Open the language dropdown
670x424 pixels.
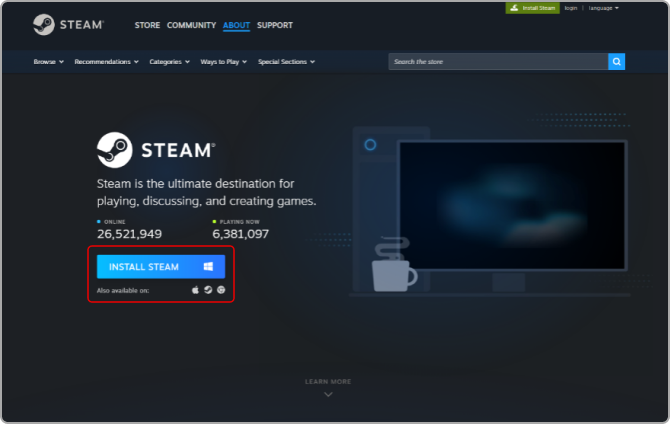coord(603,8)
